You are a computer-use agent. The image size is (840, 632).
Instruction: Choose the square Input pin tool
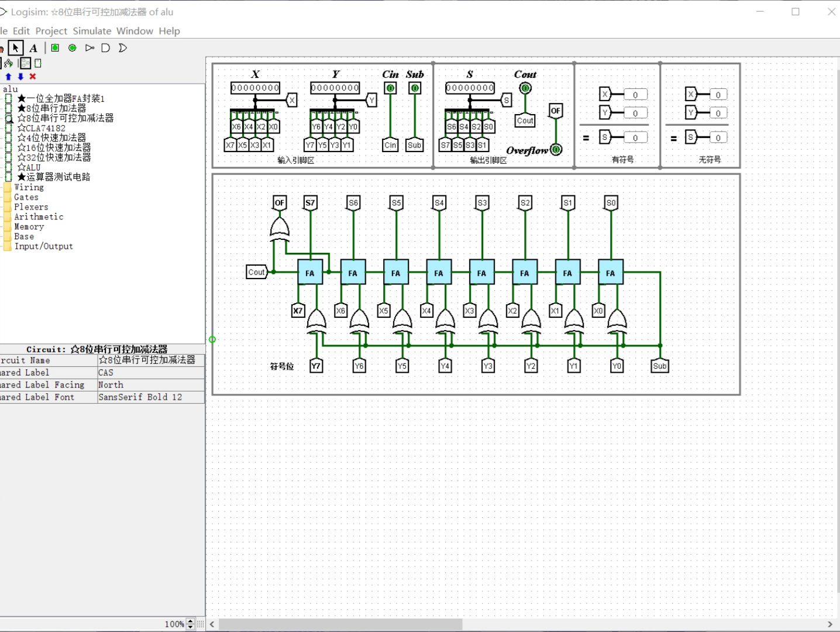pos(55,48)
